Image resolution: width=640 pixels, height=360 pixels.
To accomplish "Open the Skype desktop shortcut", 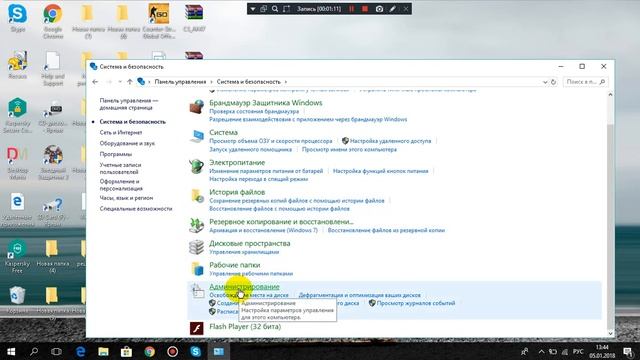I will (x=18, y=18).
